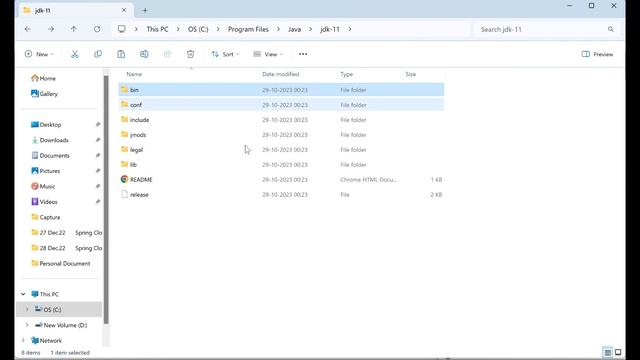The image size is (640, 360).
Task: Click the Paste clipboard icon
Action: point(121,54)
